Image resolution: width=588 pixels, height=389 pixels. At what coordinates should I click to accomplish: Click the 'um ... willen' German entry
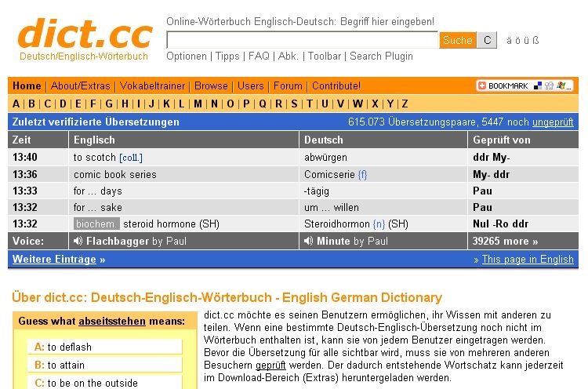click(x=332, y=208)
